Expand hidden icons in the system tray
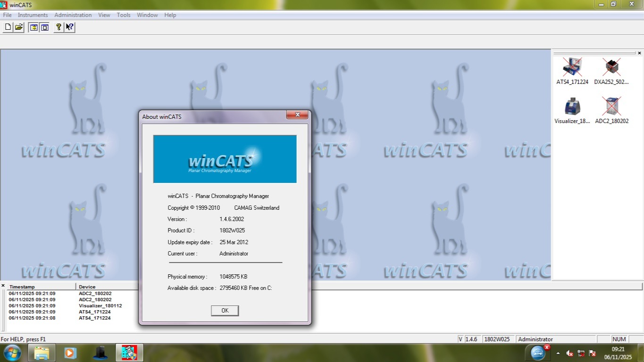Viewport: 644px width, 362px height. tap(559, 353)
